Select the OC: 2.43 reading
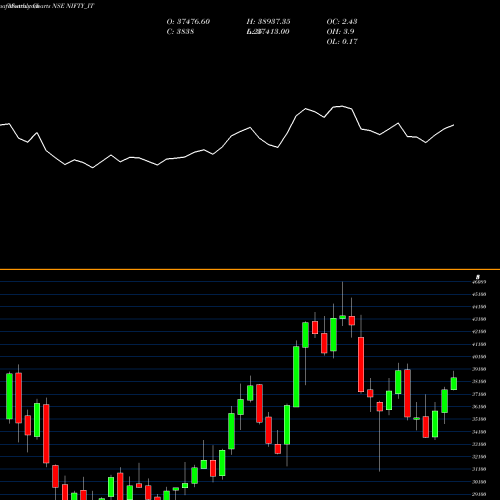500x500 pixels. [x=342, y=22]
